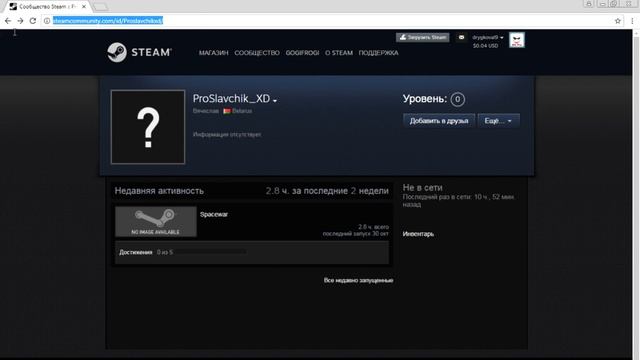This screenshot has width=640, height=360.
Task: Open Все недавно запущенные link
Action: click(x=358, y=280)
